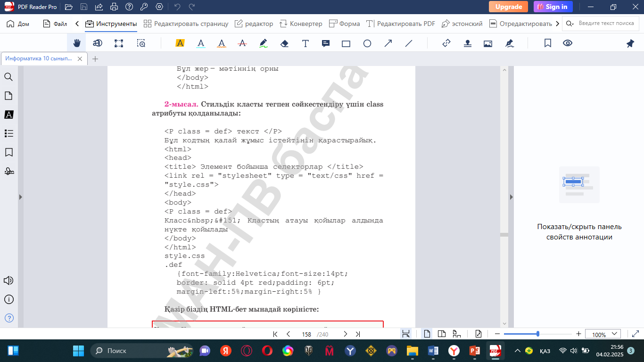
Task: Show previous ribbon tabs with left chevron
Action: (x=77, y=24)
